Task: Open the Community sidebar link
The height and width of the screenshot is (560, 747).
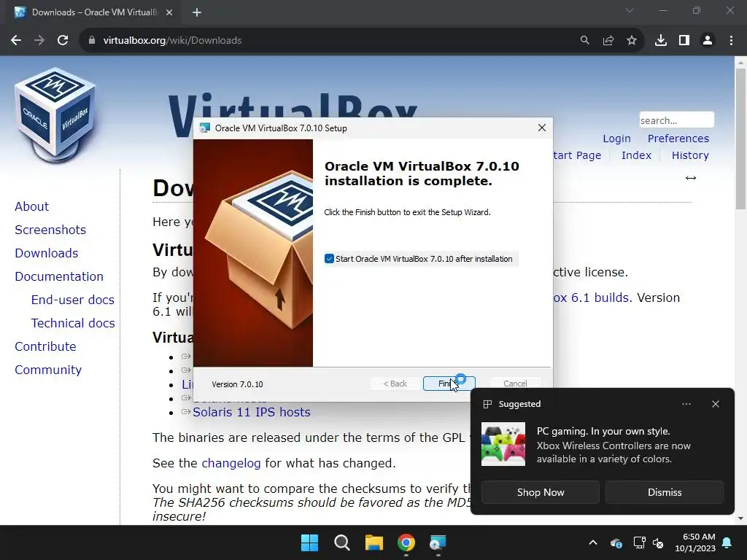Action: point(48,370)
